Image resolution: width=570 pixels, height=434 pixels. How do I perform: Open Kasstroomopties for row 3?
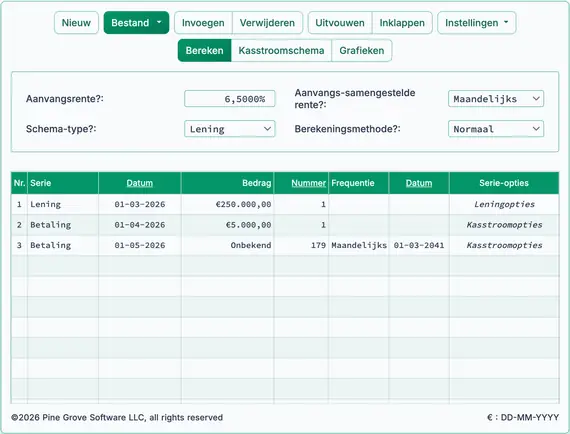(504, 245)
